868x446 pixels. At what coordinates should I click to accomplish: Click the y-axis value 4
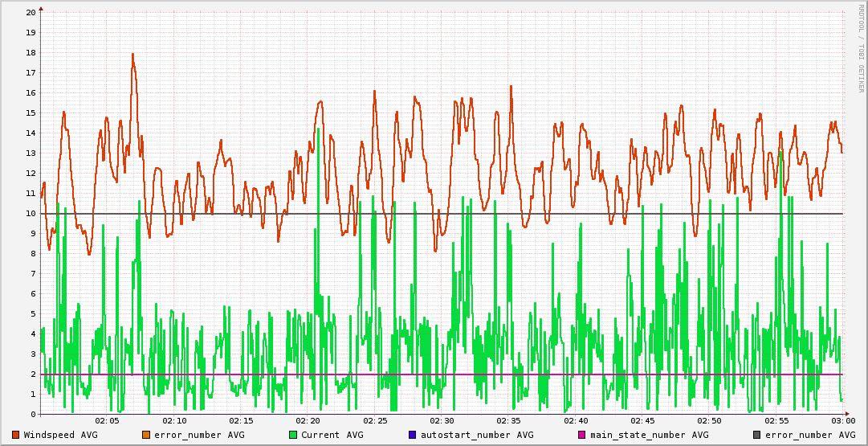33,334
